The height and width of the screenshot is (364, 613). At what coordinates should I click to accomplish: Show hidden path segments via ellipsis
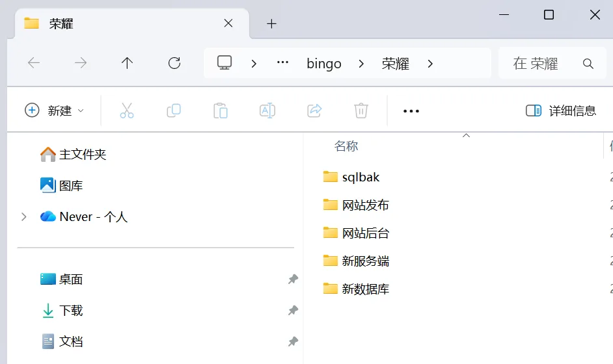coord(282,62)
